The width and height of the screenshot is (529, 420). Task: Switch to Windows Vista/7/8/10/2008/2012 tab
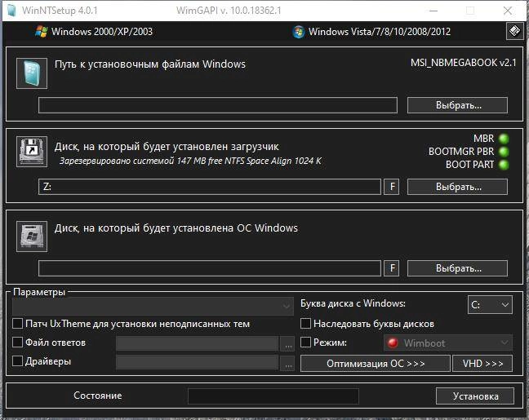point(371,32)
